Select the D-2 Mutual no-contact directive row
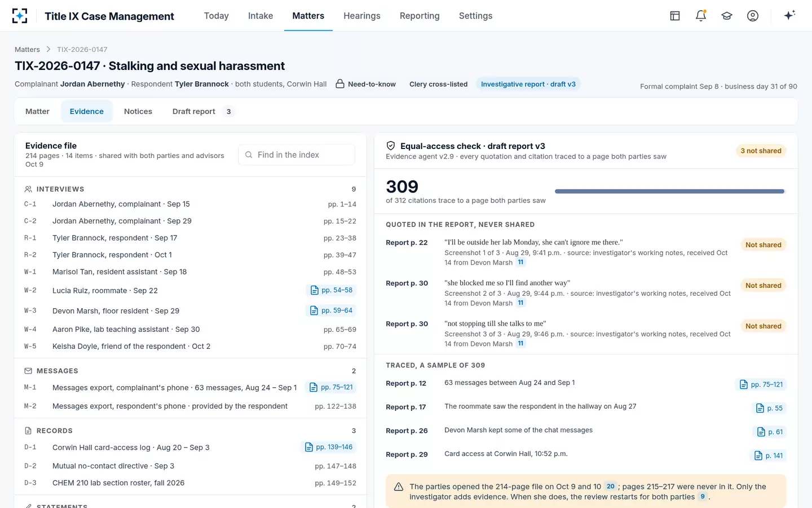This screenshot has width=812, height=508. point(190,466)
